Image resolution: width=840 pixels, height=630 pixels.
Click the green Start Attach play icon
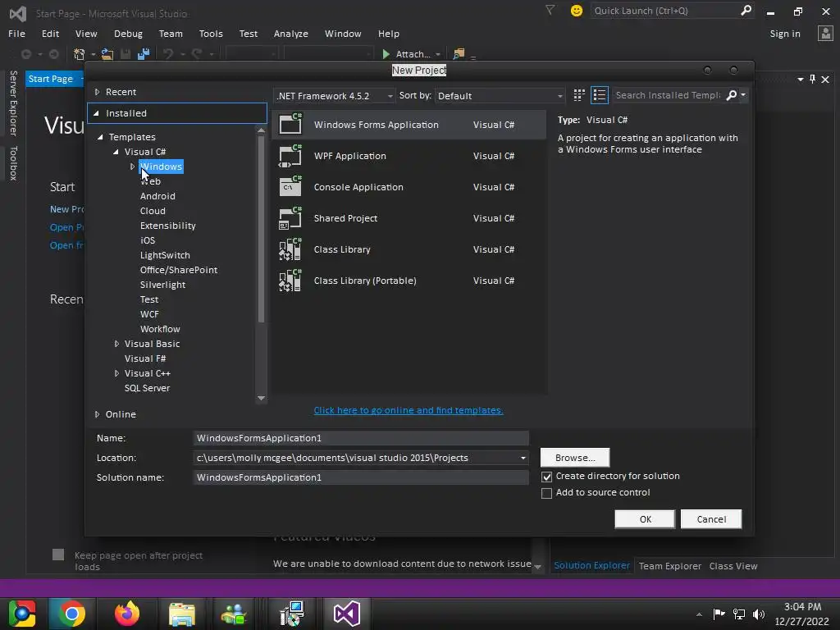pyautogui.click(x=386, y=54)
